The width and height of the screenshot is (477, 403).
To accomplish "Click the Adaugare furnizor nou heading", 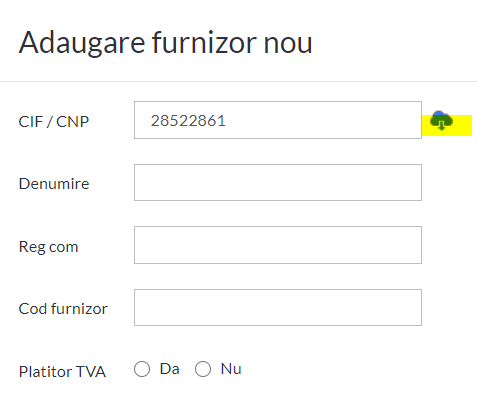I will (x=165, y=43).
